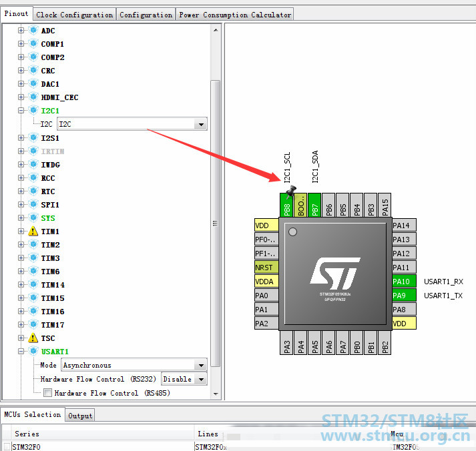Image resolution: width=476 pixels, height=451 pixels.
Task: Select the TIM15 tree label
Action: click(x=53, y=298)
